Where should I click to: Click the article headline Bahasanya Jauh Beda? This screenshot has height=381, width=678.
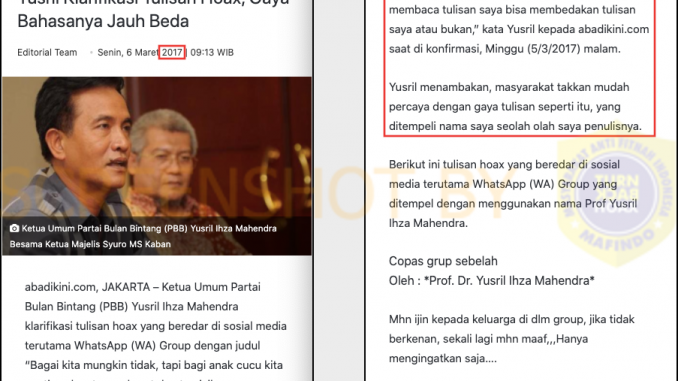tap(103, 21)
